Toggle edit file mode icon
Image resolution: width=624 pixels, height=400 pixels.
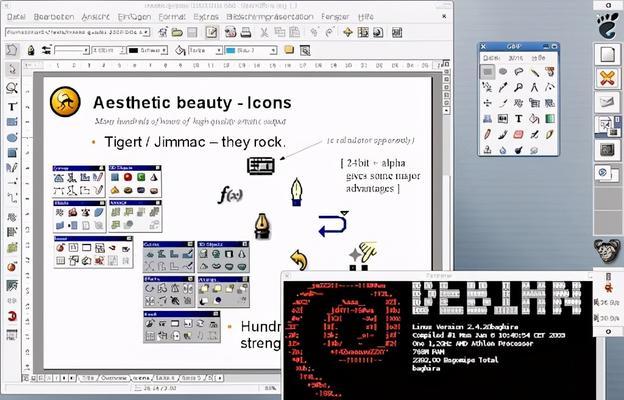211,33
